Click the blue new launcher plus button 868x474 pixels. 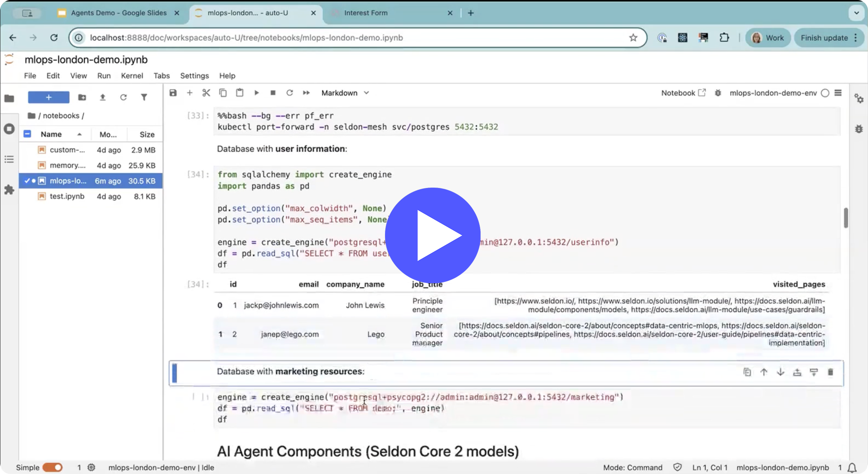(x=49, y=97)
